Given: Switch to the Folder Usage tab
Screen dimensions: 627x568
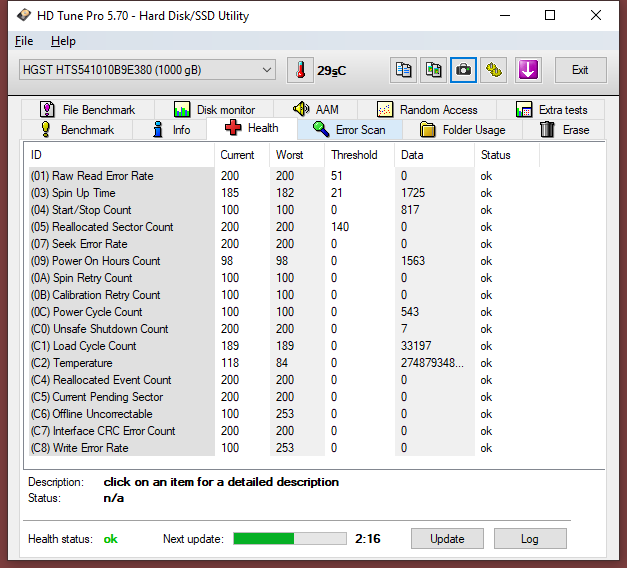Looking at the screenshot, I should tap(462, 130).
